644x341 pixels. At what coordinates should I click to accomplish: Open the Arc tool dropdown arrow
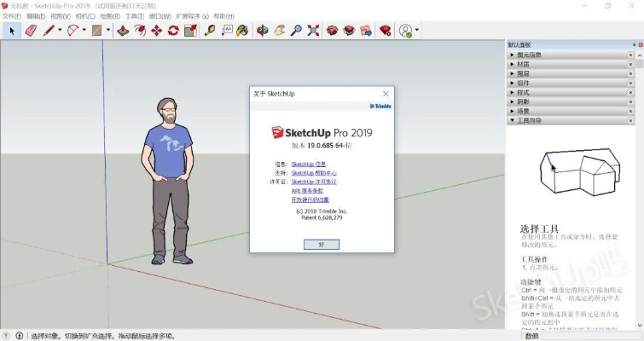(84, 31)
